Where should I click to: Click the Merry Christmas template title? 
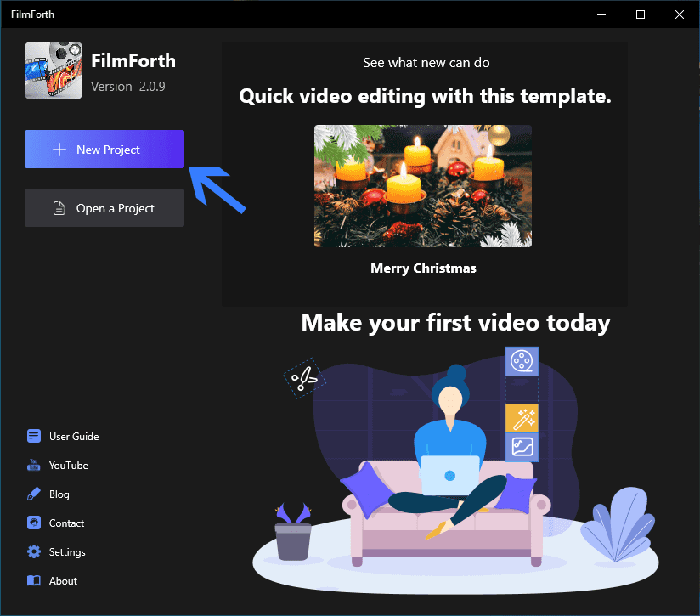pos(423,268)
